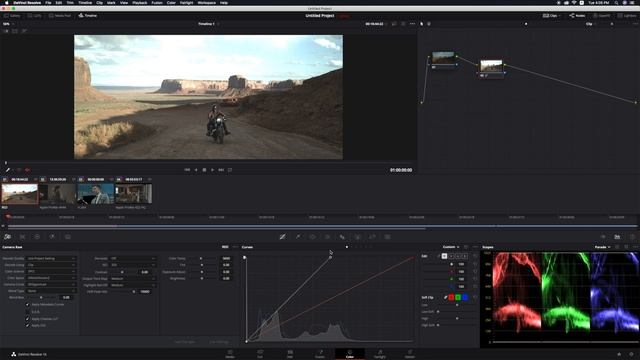Show the Info panel icon
Screen dimensions: 640x360
[x=632, y=237]
